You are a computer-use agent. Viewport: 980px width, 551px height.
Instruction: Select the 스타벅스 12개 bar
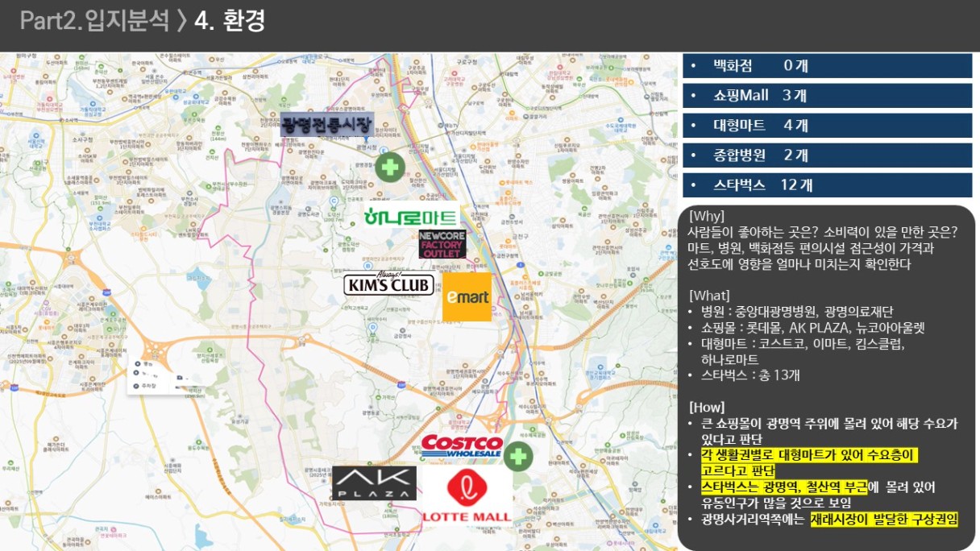pos(828,184)
